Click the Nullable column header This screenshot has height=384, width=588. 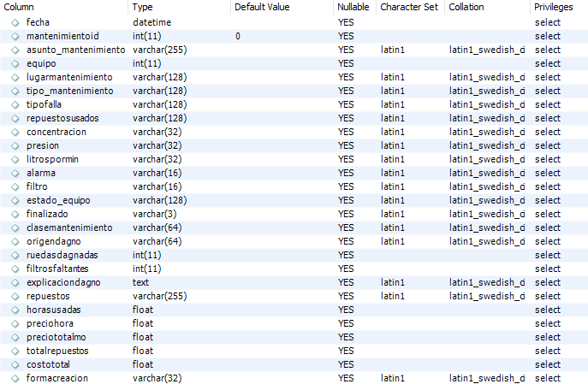click(353, 7)
